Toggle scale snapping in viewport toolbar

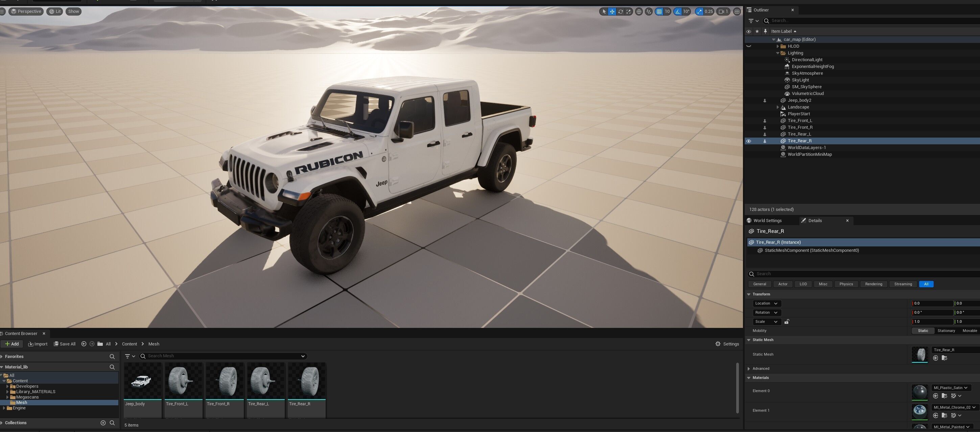(699, 11)
